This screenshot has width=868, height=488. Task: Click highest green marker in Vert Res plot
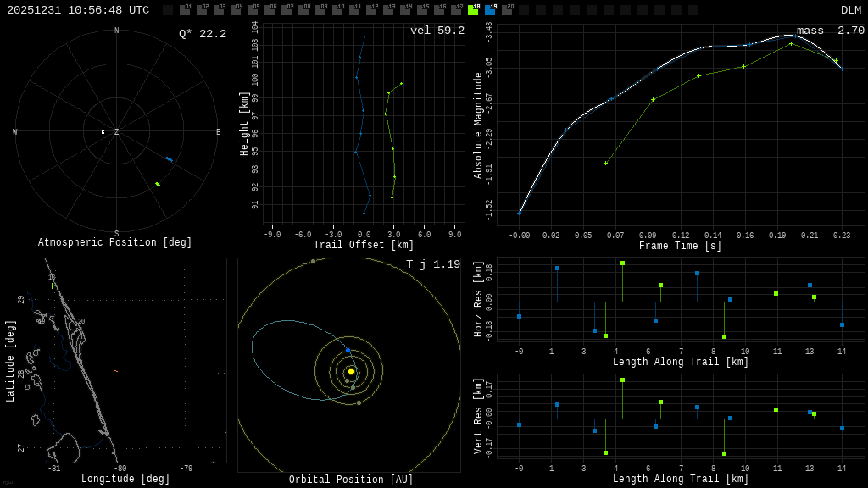pyautogui.click(x=623, y=380)
